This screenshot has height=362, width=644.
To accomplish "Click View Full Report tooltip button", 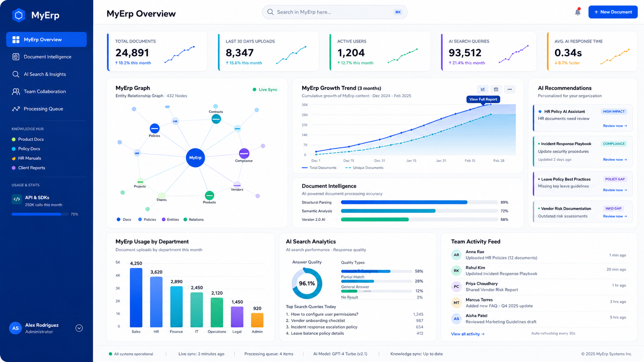I will 483,99.
